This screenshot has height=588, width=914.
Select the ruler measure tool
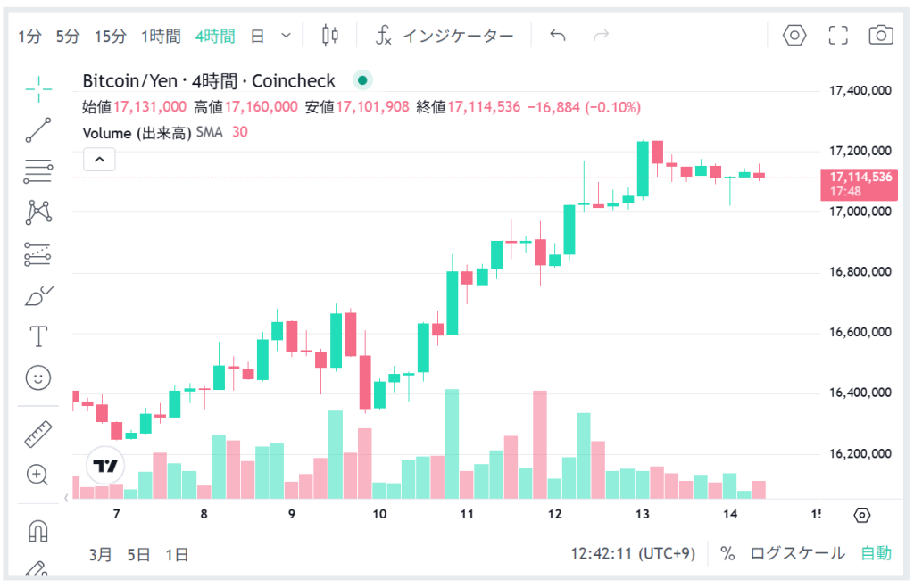[38, 434]
